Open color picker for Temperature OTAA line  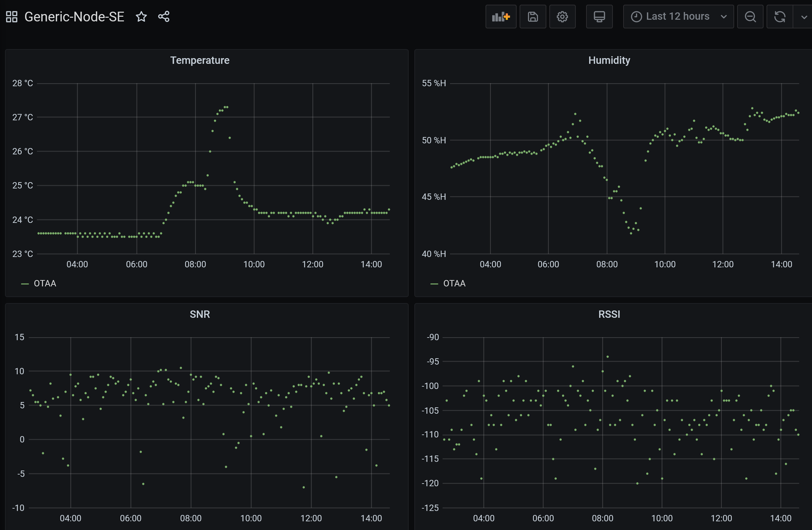25,284
